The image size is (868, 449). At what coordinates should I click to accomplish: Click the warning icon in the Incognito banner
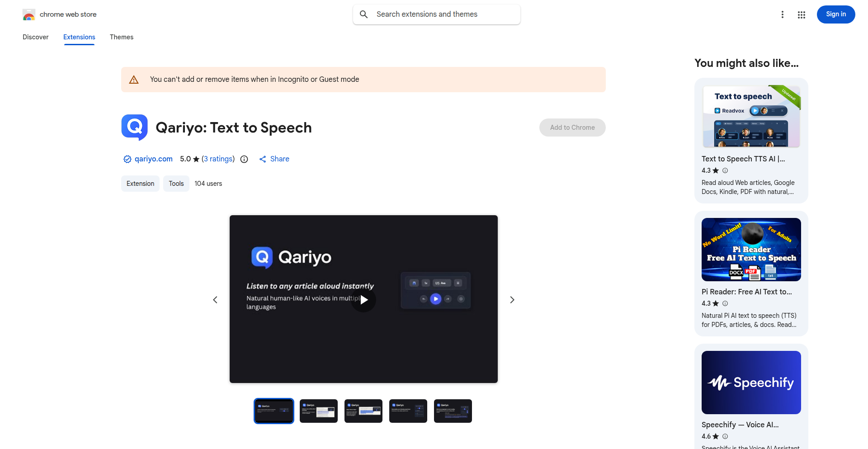134,79
